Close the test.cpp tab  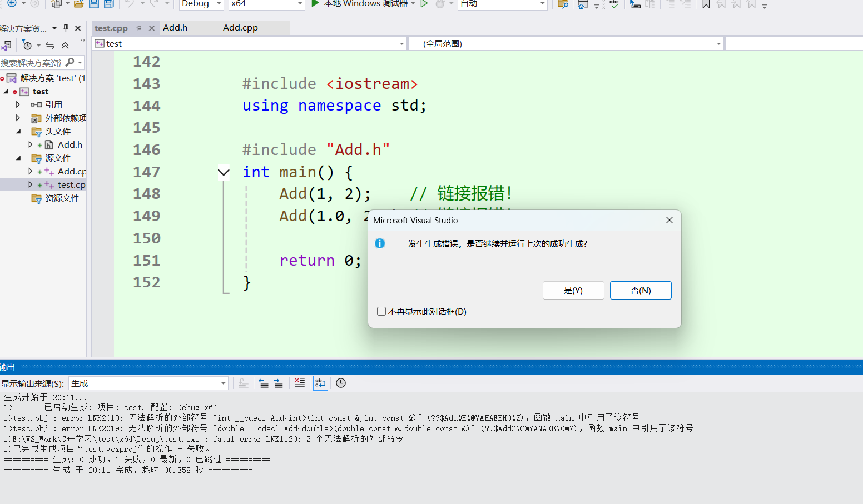pyautogui.click(x=151, y=28)
